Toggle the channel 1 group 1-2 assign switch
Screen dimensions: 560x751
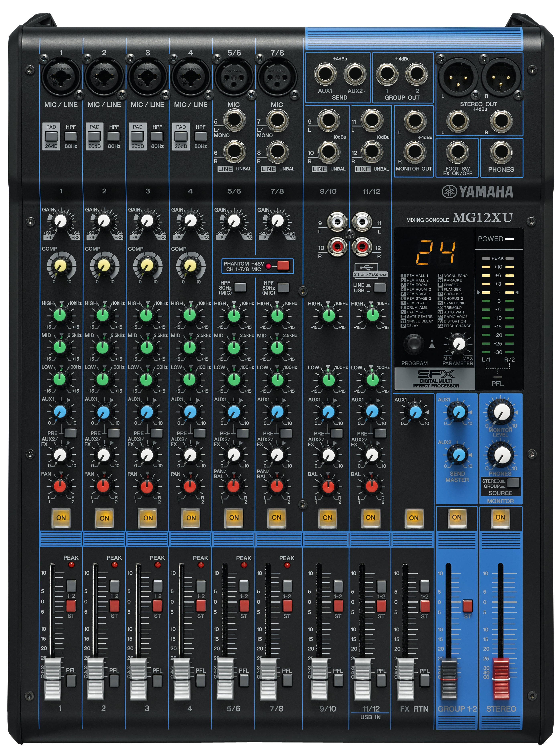pyautogui.click(x=71, y=586)
